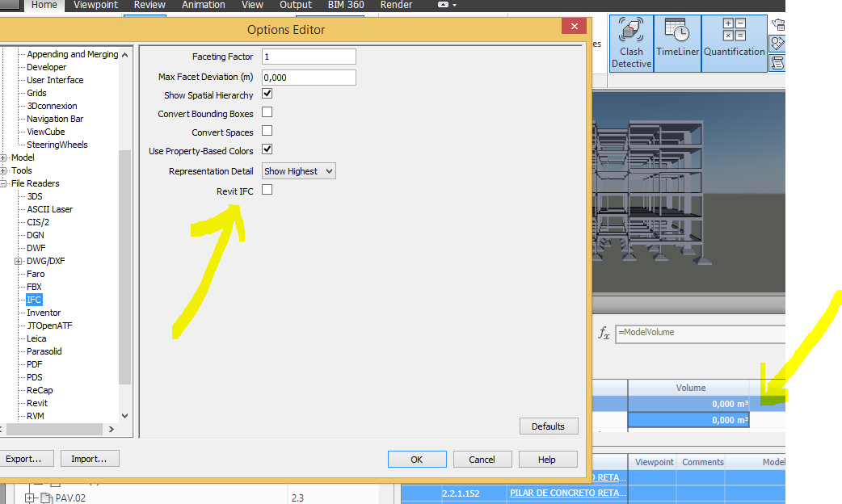This screenshot has height=504, width=842.
Task: Launch the Quantification workbook
Action: pos(734,40)
